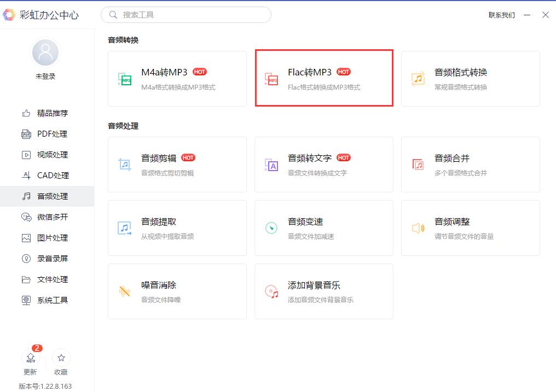Open the Flac转MP3 converter tool
556x392 pixels.
pos(324,78)
